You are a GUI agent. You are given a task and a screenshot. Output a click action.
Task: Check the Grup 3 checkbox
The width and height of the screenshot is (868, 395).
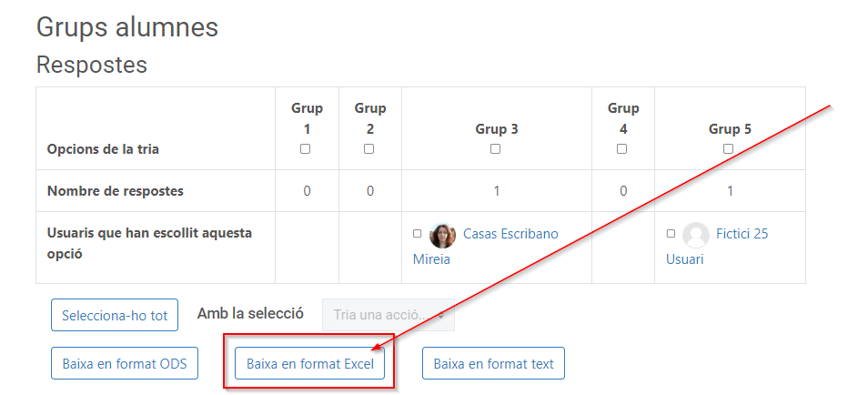pos(496,149)
